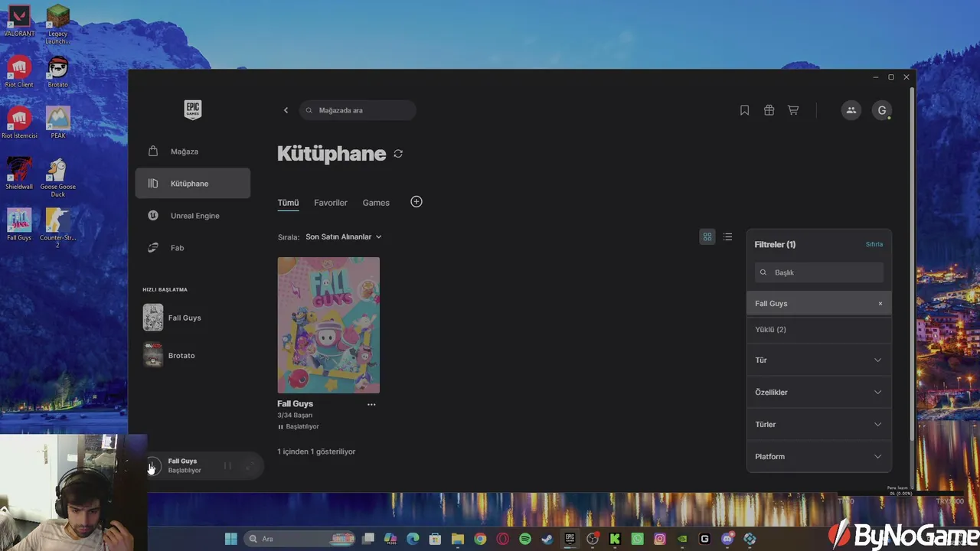The width and height of the screenshot is (980, 551).
Task: Open Fab in the sidebar
Action: coord(193,248)
